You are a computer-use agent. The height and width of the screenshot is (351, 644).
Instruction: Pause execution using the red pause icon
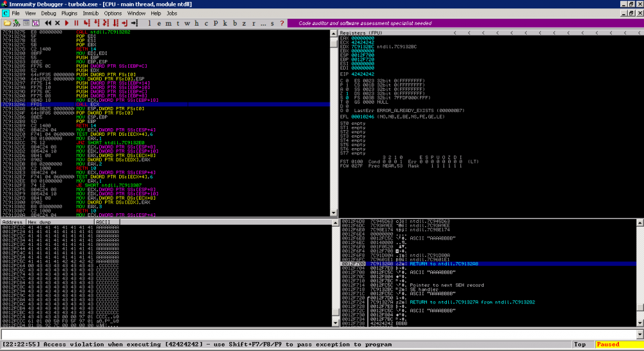[77, 23]
